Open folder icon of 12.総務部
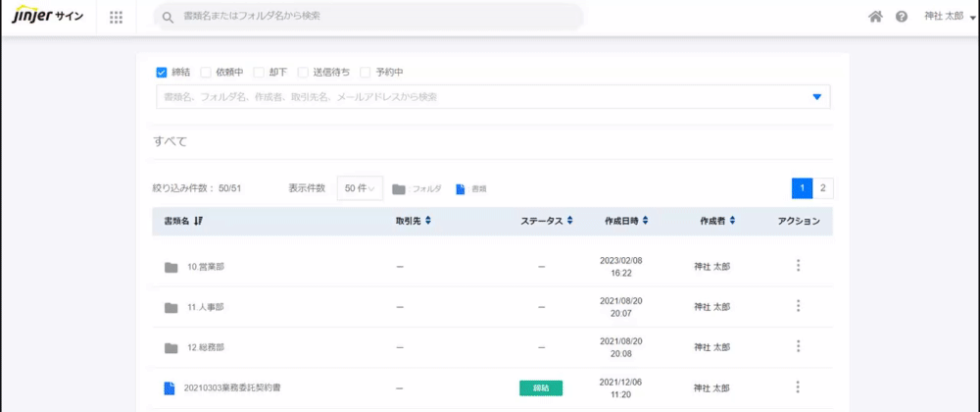 (x=171, y=348)
